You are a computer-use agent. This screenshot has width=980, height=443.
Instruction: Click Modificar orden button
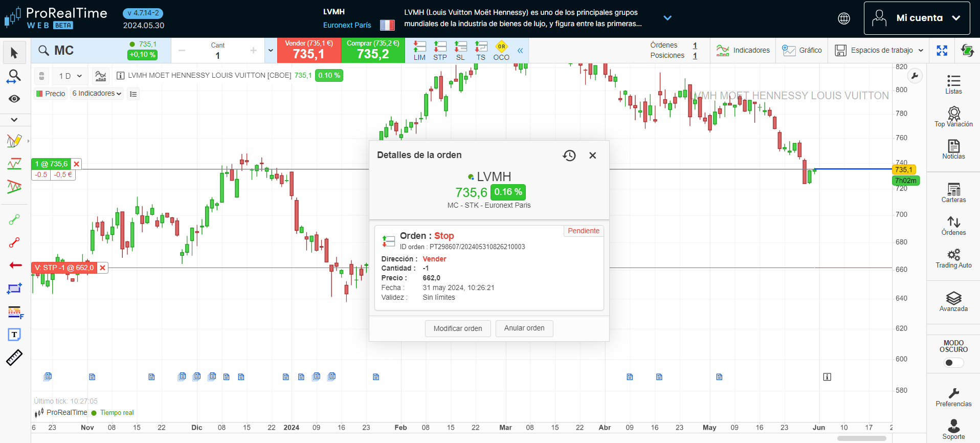pyautogui.click(x=458, y=328)
